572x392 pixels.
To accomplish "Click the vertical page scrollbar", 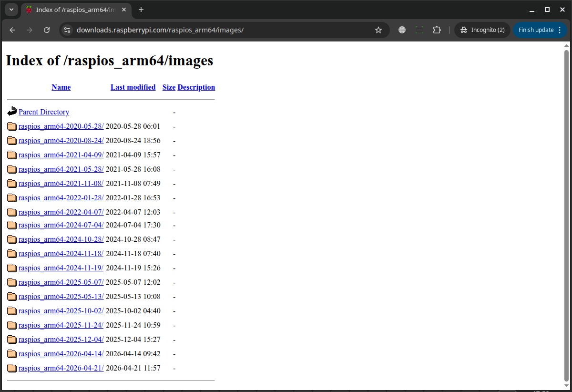I will pyautogui.click(x=567, y=215).
